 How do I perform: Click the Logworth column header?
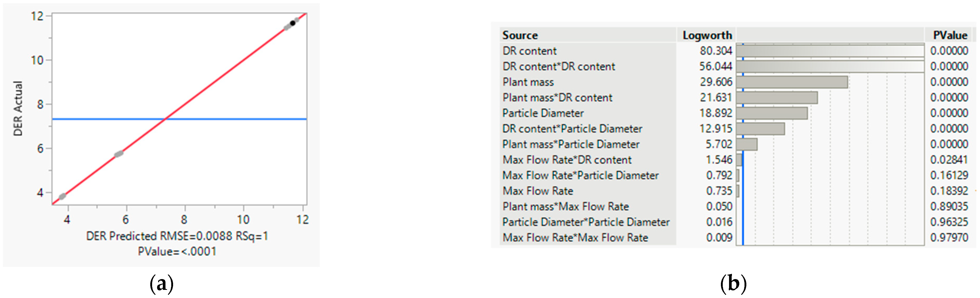707,35
